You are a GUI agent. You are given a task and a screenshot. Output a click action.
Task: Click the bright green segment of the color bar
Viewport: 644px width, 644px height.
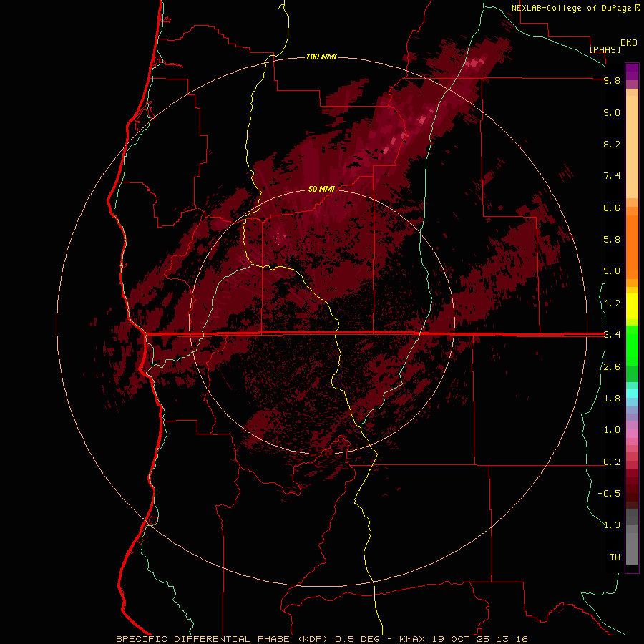632,345
